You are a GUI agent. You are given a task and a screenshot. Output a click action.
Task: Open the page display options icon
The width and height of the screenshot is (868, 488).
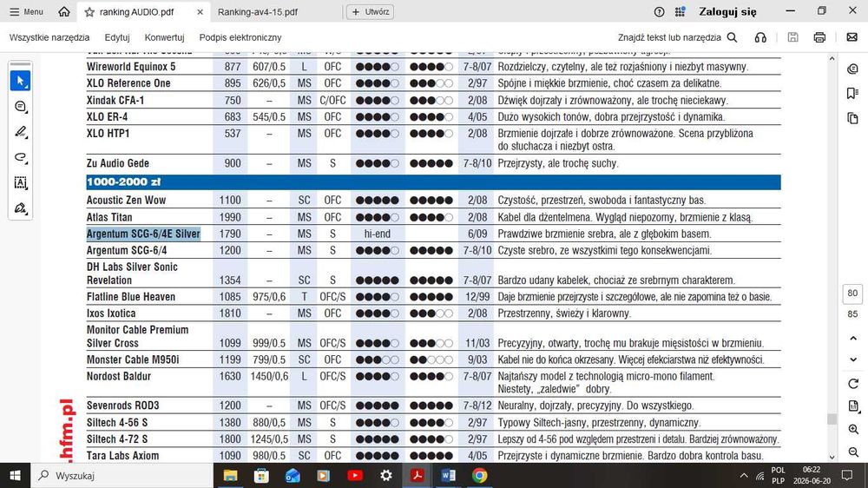click(853, 406)
